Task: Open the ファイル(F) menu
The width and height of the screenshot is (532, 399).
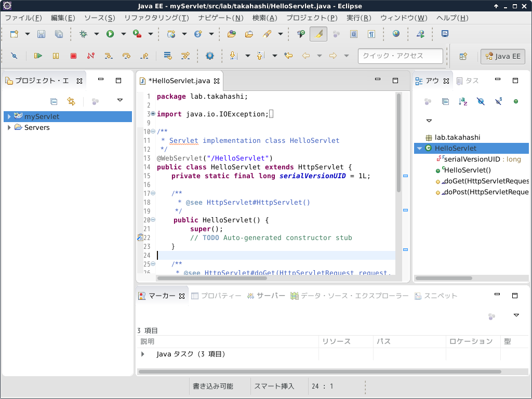Action: [23, 18]
